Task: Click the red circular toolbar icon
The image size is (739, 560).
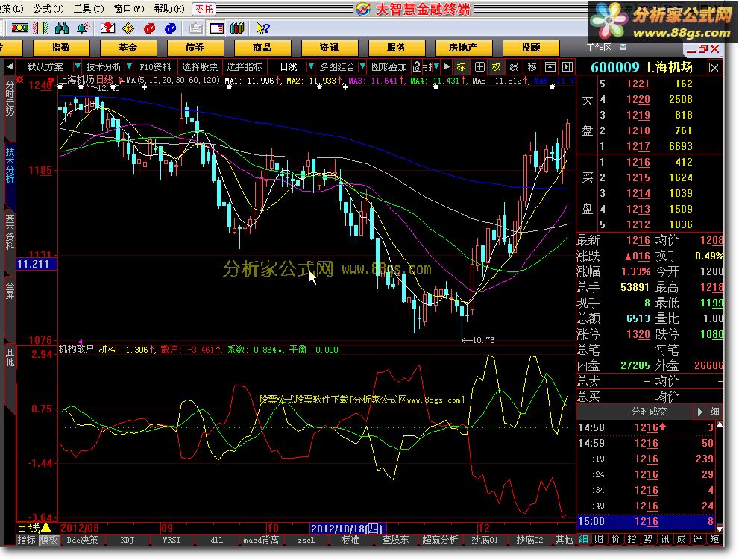Action: click(x=149, y=28)
